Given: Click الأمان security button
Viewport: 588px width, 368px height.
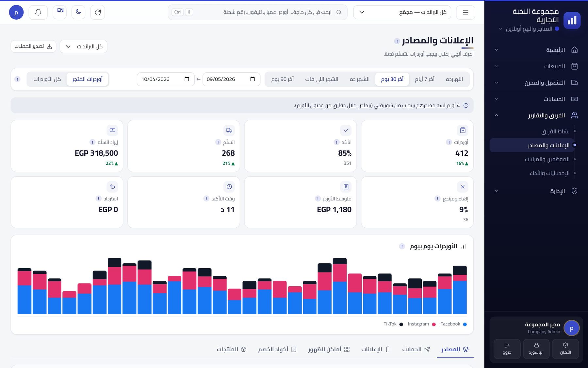Looking at the screenshot, I should click(x=565, y=349).
